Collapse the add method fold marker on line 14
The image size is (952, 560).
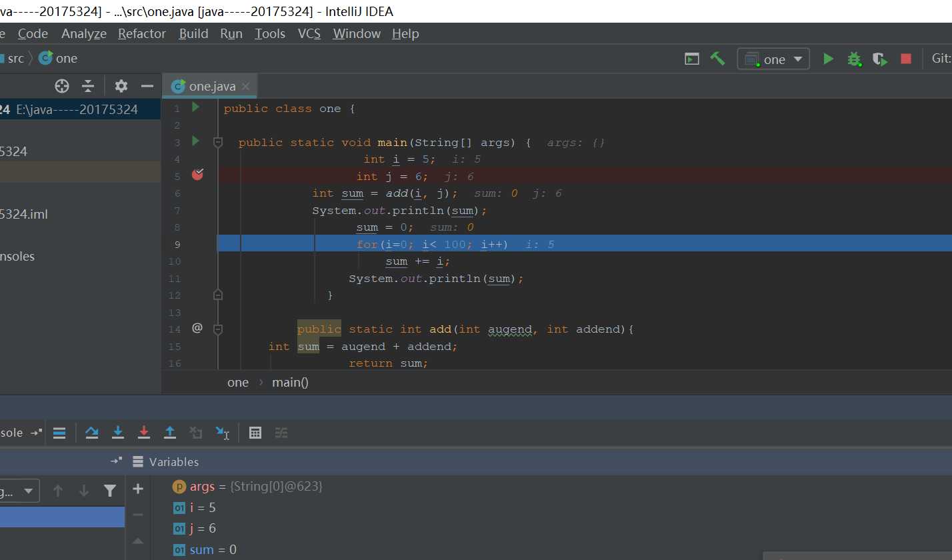pos(217,329)
